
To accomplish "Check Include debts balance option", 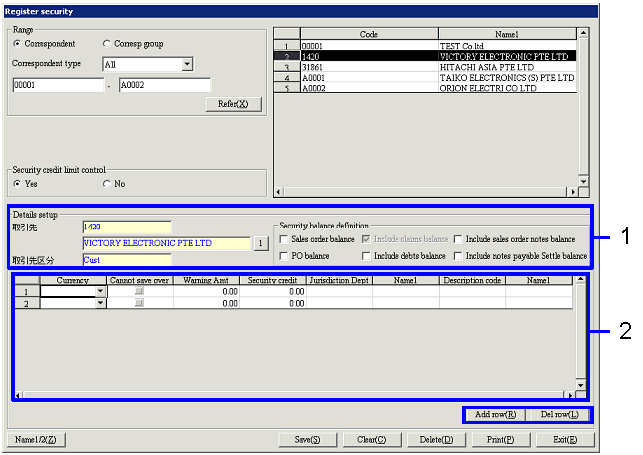I will point(366,256).
